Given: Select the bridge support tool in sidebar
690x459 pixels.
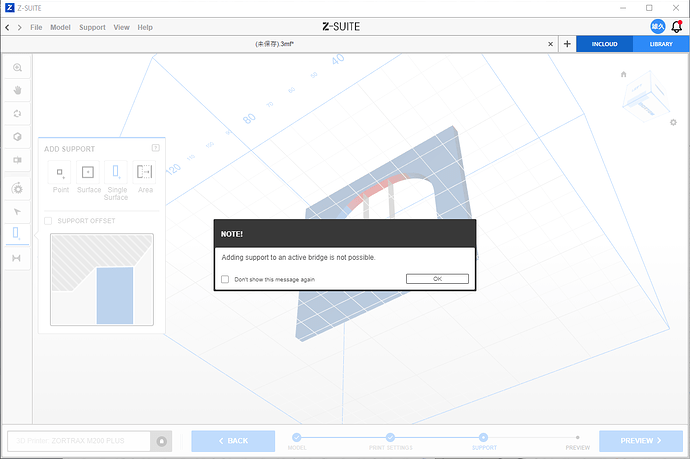Looking at the screenshot, I should (16, 258).
